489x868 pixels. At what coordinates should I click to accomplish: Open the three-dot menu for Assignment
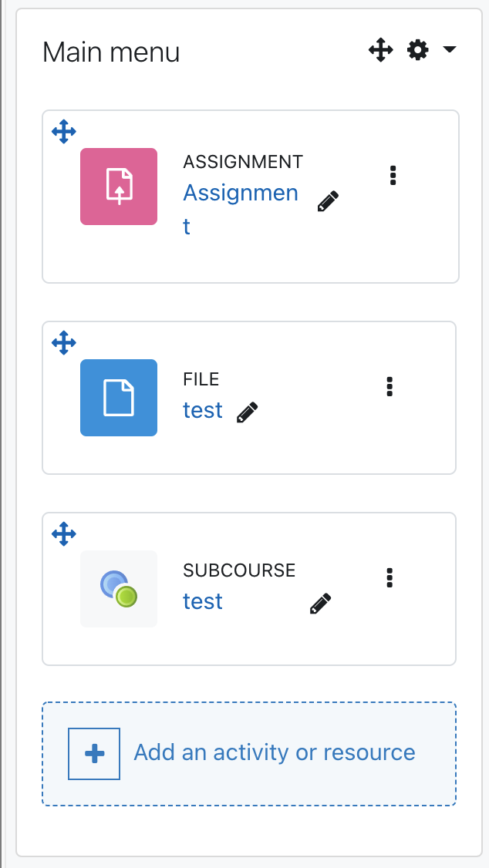(x=393, y=175)
